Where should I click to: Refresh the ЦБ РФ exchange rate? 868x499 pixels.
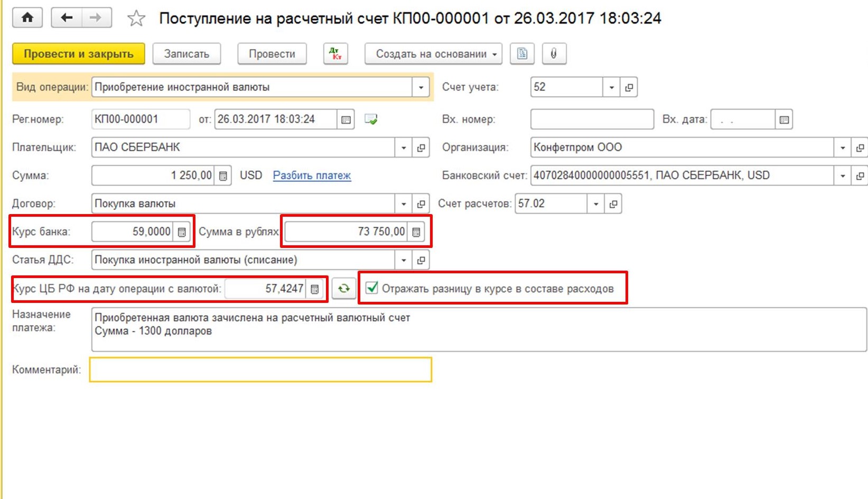[344, 289]
